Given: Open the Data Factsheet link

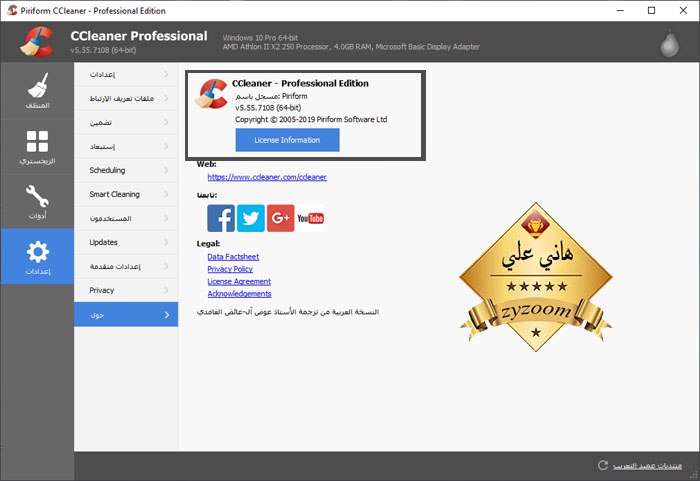Looking at the screenshot, I should point(233,257).
